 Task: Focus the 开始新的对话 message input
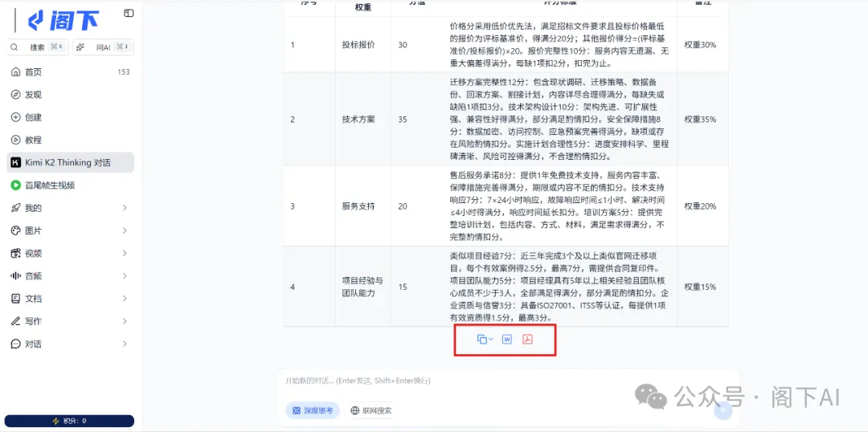pyautogui.click(x=508, y=381)
